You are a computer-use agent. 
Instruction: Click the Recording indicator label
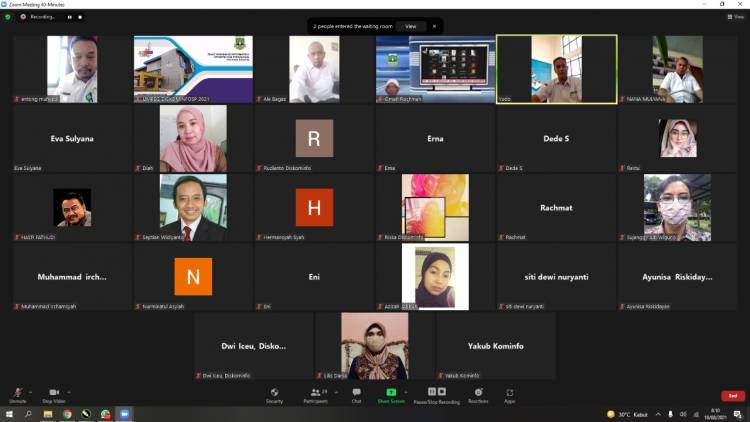point(42,17)
